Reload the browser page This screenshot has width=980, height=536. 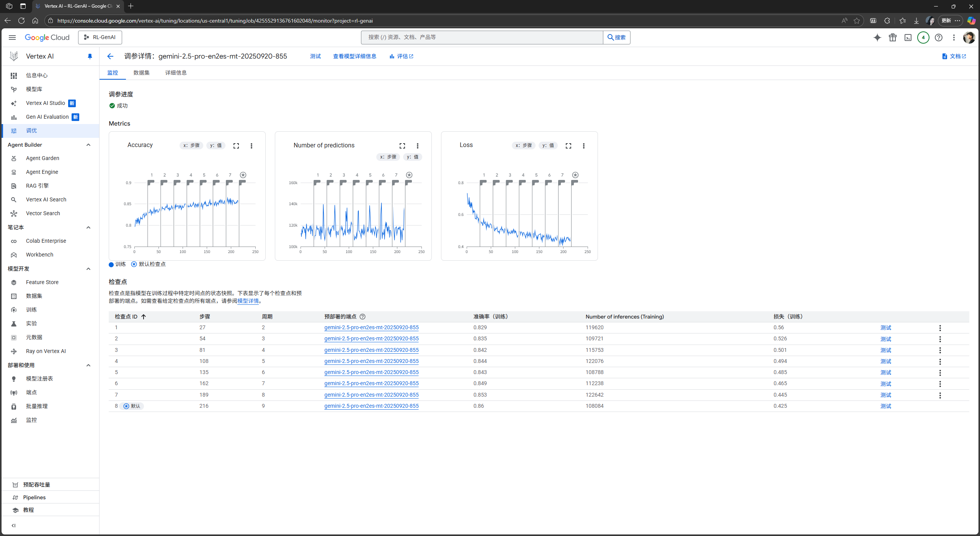[x=21, y=21]
